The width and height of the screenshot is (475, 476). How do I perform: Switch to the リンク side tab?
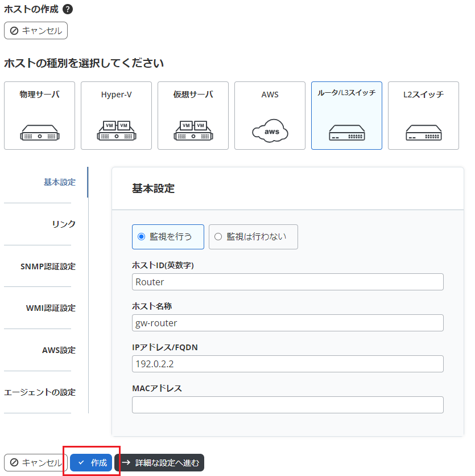point(63,224)
